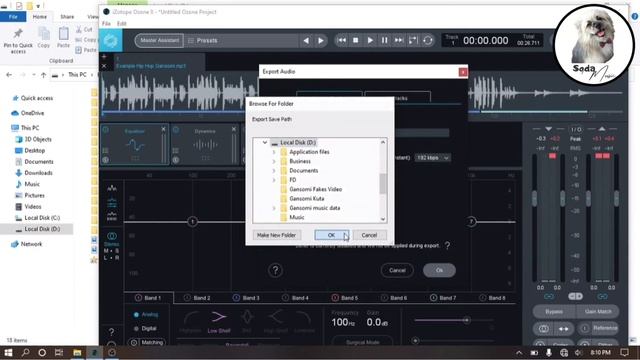Remove the Dynamics module
This screenshot has height=360, width=640.
tap(234, 129)
